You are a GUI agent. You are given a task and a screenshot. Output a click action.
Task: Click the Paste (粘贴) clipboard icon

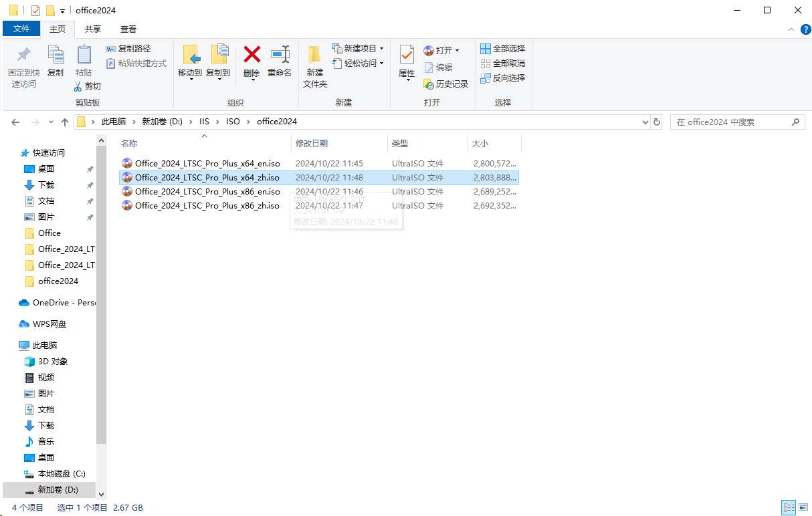click(84, 56)
